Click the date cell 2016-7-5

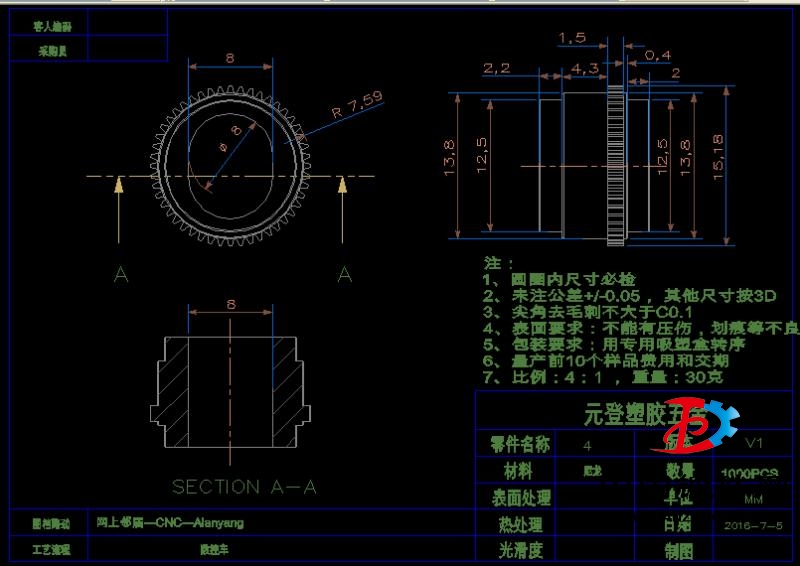(753, 524)
